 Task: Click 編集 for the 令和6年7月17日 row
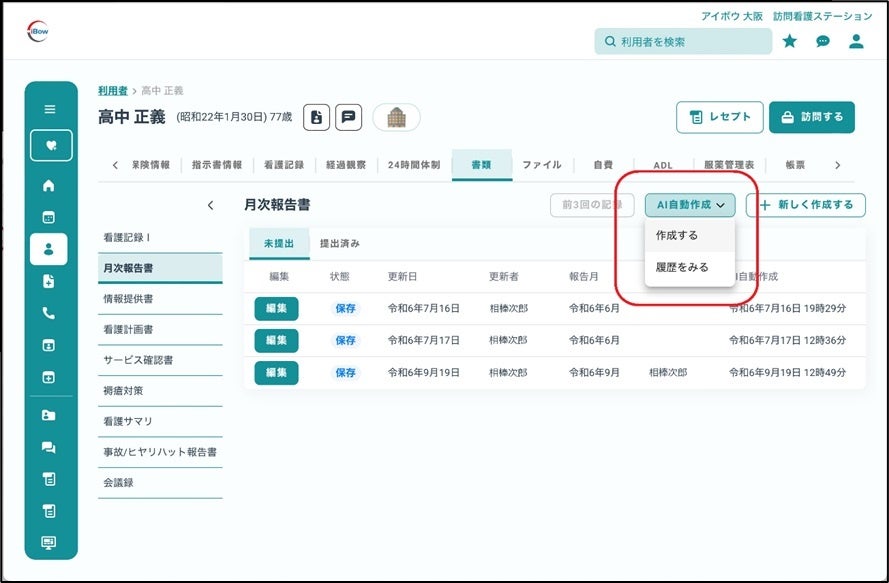(276, 340)
